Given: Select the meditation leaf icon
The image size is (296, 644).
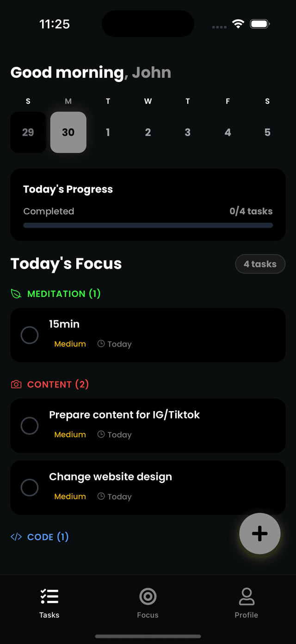Looking at the screenshot, I should click(16, 294).
